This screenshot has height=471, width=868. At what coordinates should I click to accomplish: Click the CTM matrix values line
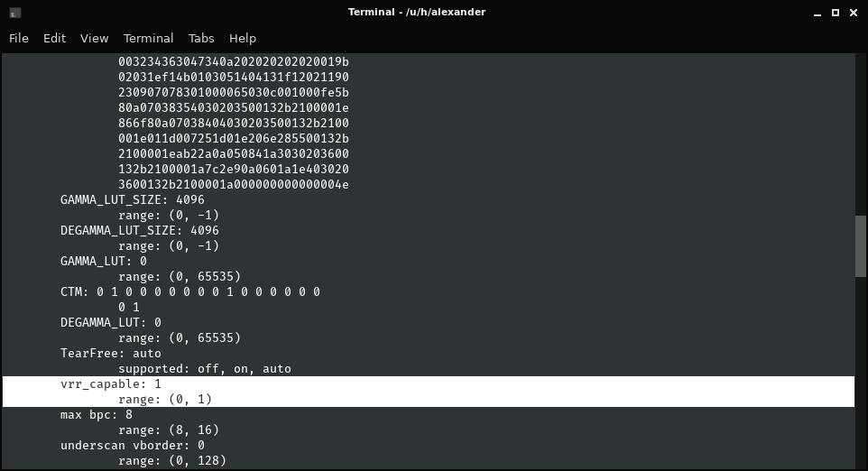pyautogui.click(x=189, y=292)
